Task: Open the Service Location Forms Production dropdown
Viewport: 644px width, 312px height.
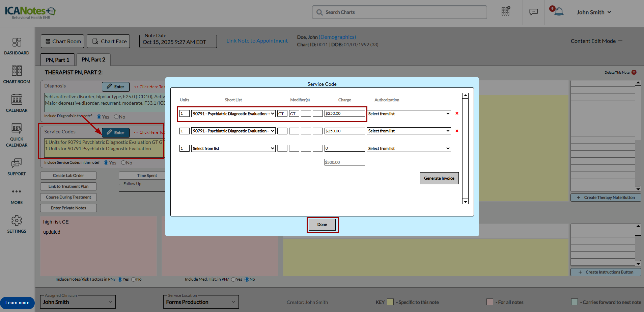Action: coord(201,302)
